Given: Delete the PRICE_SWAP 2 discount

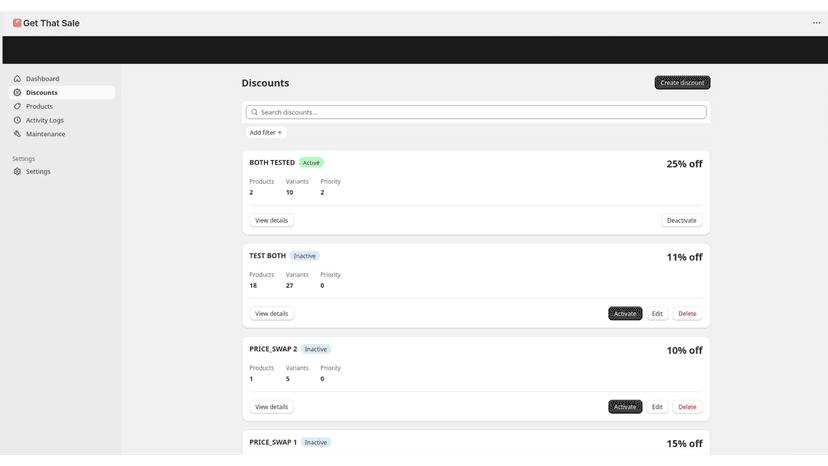Looking at the screenshot, I should [x=687, y=407].
